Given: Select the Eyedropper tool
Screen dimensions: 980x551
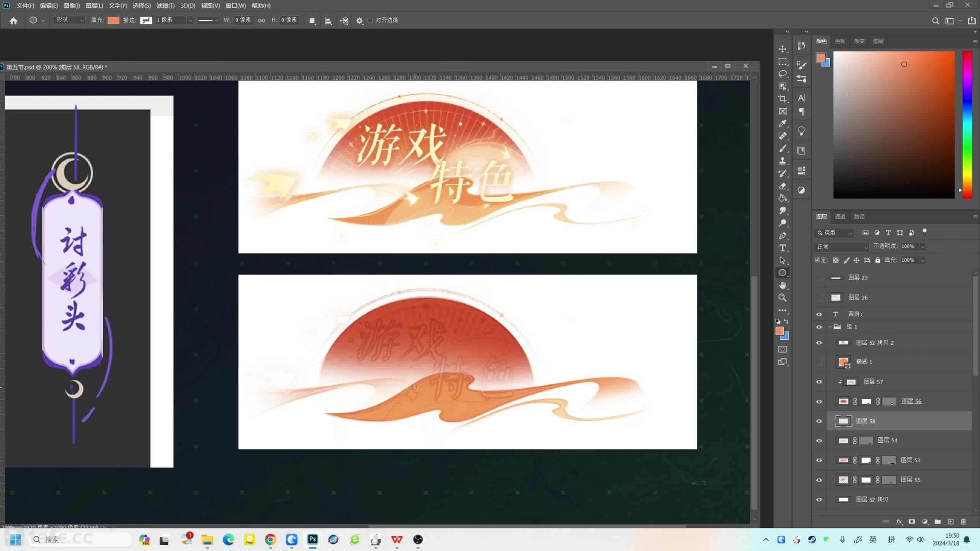Looking at the screenshot, I should pos(782,123).
